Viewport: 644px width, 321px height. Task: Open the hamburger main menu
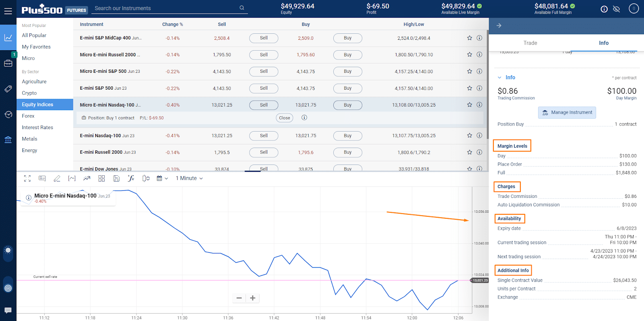tap(8, 11)
